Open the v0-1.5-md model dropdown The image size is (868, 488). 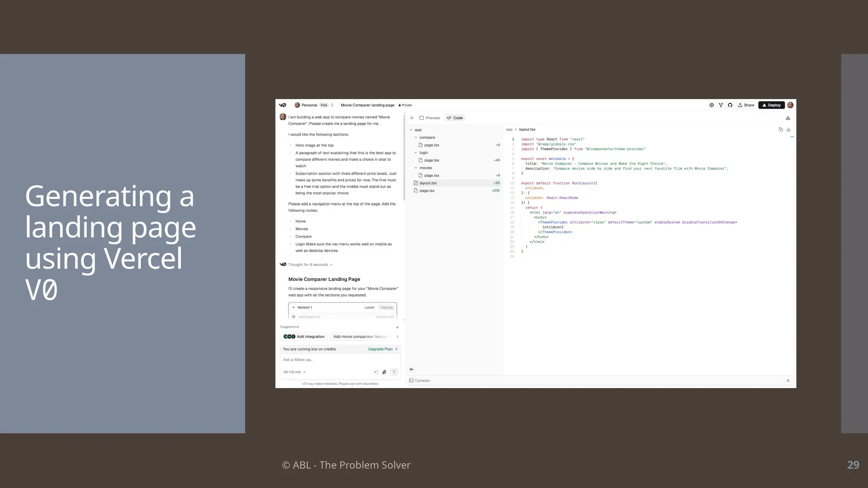tap(295, 372)
